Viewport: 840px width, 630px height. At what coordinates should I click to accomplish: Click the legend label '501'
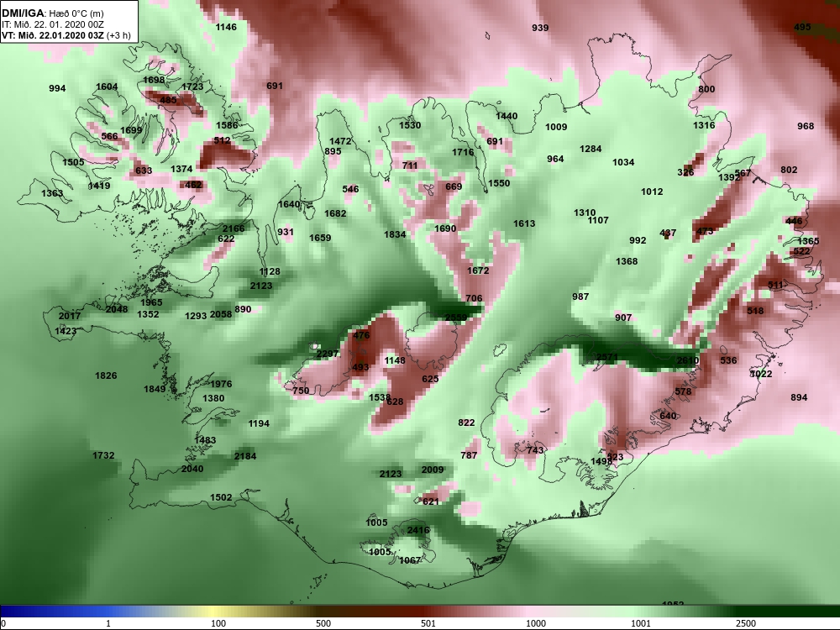pos(428,623)
